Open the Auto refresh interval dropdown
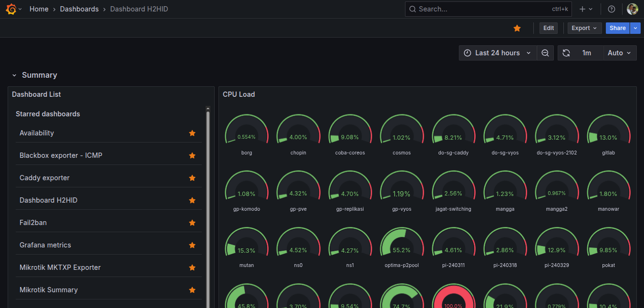The image size is (644, 308). (x=620, y=53)
